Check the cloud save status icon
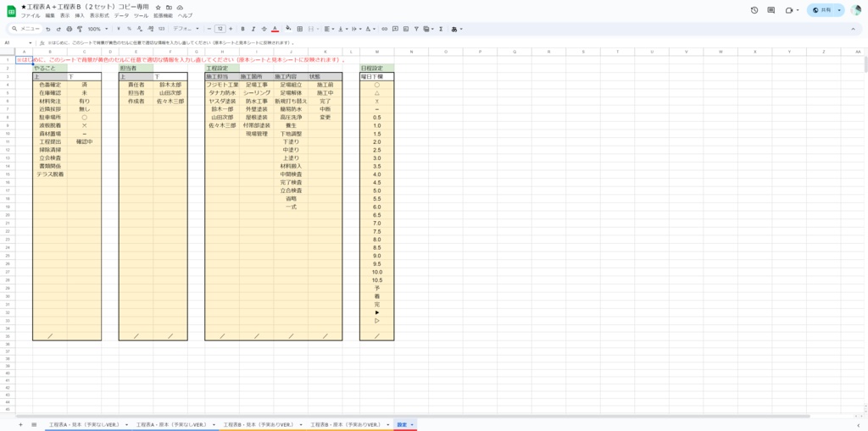This screenshot has height=431, width=868. (180, 7)
